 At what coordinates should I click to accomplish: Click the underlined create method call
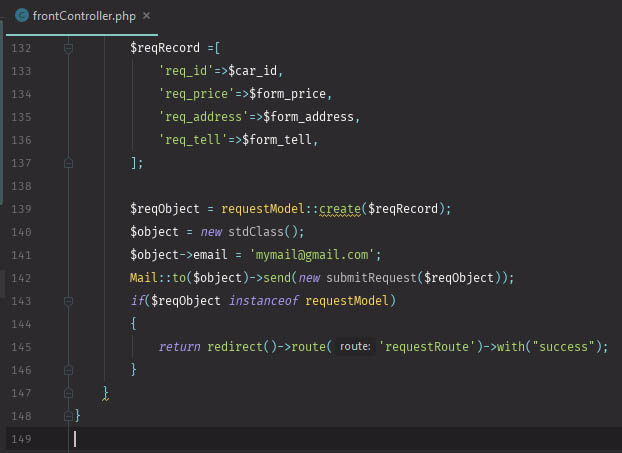pyautogui.click(x=340, y=208)
